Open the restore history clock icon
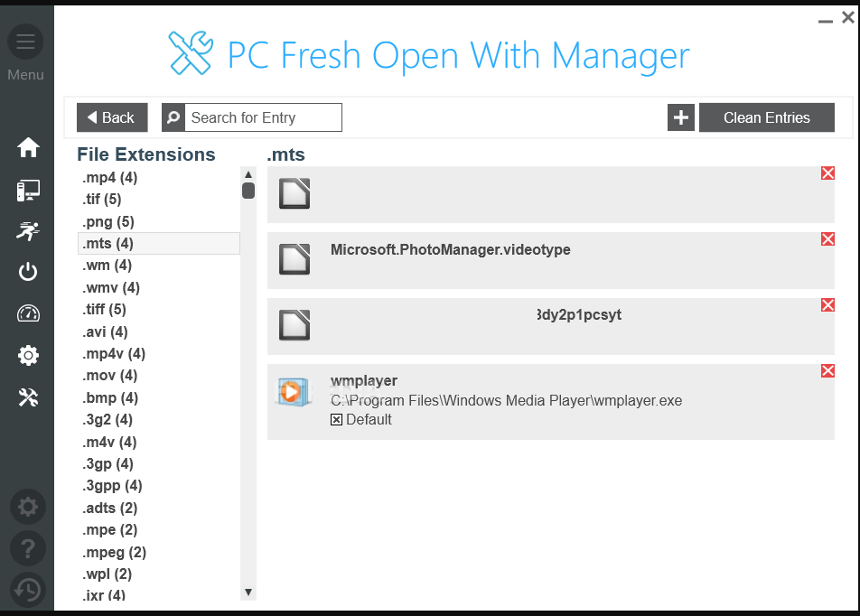Screen dimensions: 860x616 [27, 590]
